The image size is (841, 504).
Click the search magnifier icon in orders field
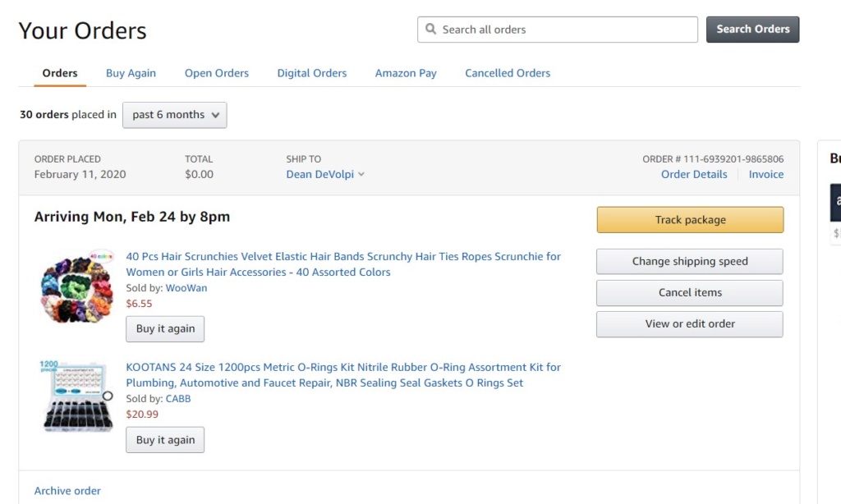pos(430,29)
